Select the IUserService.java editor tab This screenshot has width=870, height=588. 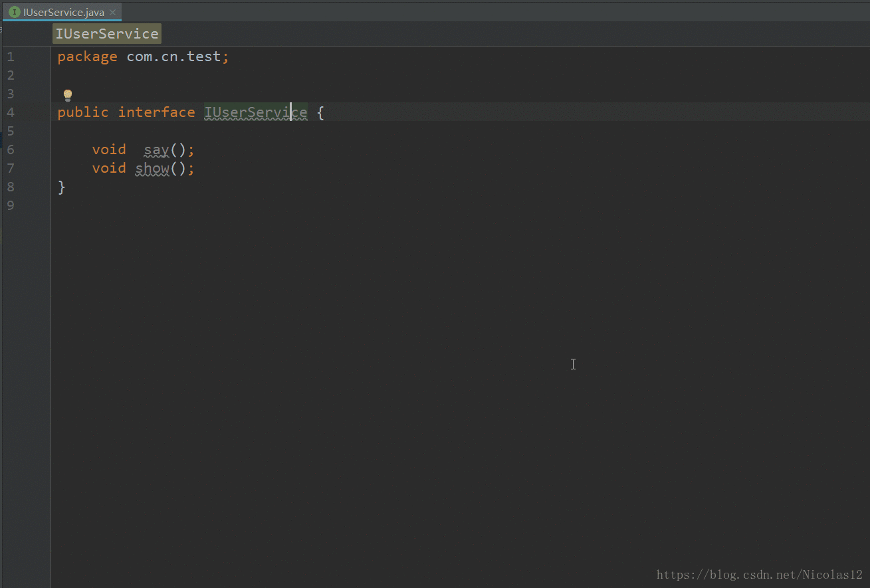pos(62,11)
